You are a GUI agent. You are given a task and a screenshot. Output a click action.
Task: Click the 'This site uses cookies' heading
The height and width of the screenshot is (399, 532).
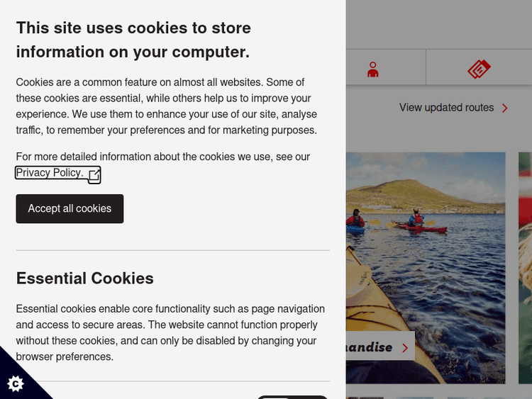click(x=133, y=40)
